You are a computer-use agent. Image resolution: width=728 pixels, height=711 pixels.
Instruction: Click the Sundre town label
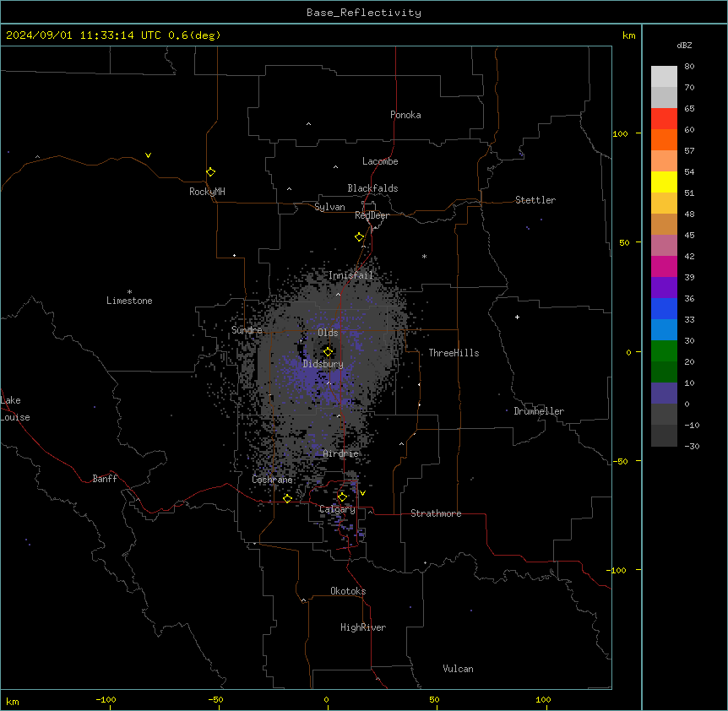pyautogui.click(x=247, y=330)
